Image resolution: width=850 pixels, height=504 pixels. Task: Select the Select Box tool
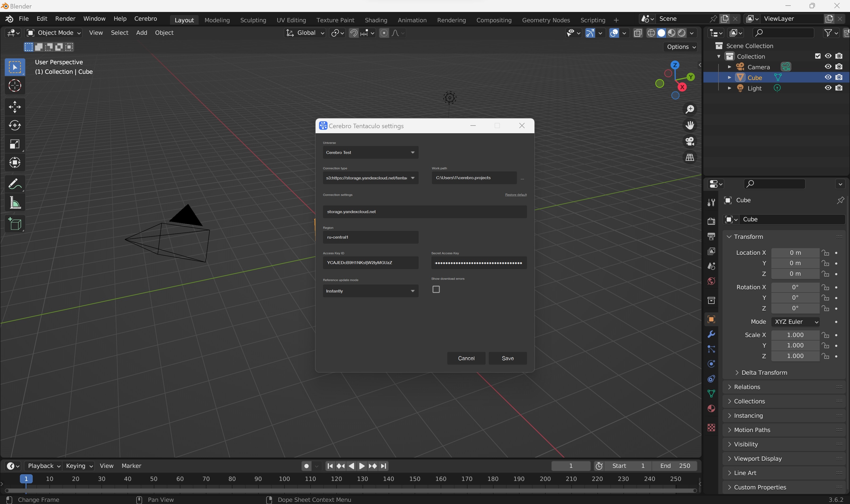point(15,67)
